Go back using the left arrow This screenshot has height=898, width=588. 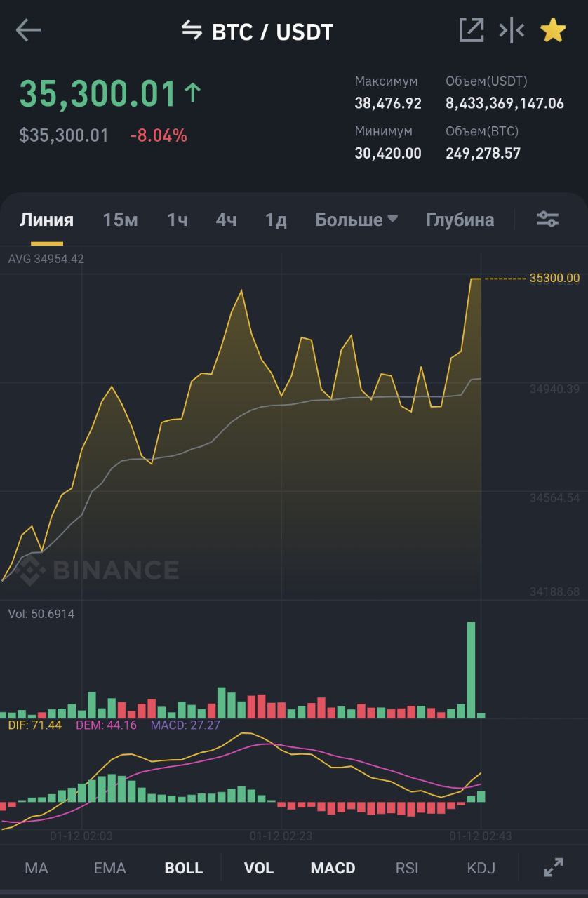click(x=28, y=30)
